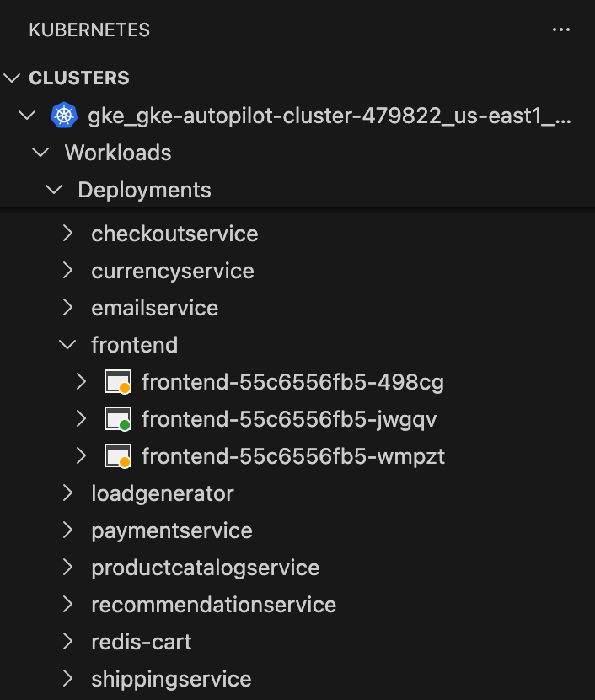The image size is (595, 700).
Task: Select the redis-cart deployment
Action: [141, 642]
